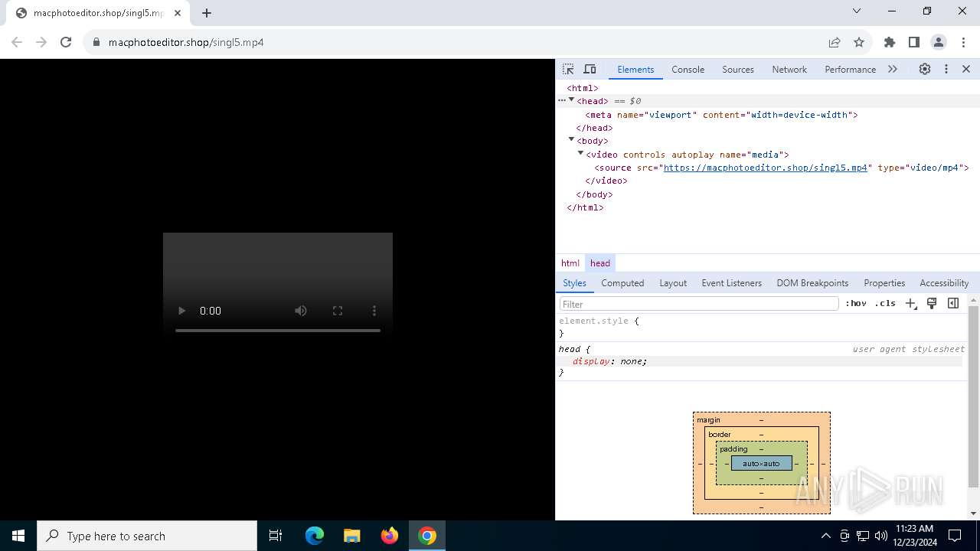Screen dimensions: 980x551
Task: Toggle the rendering emulations paintbrush icon
Action: 932,304
